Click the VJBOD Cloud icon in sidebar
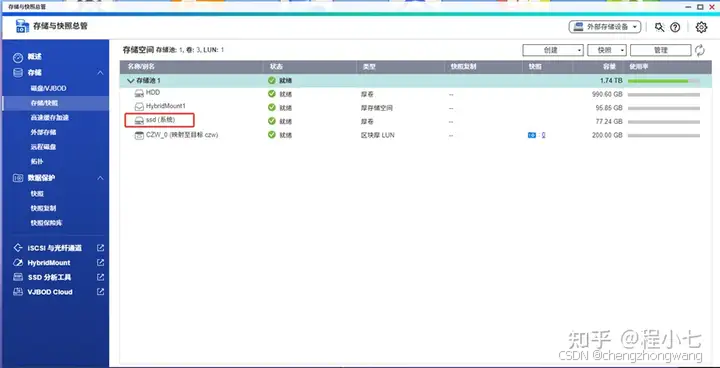The image size is (720, 368). (18, 292)
